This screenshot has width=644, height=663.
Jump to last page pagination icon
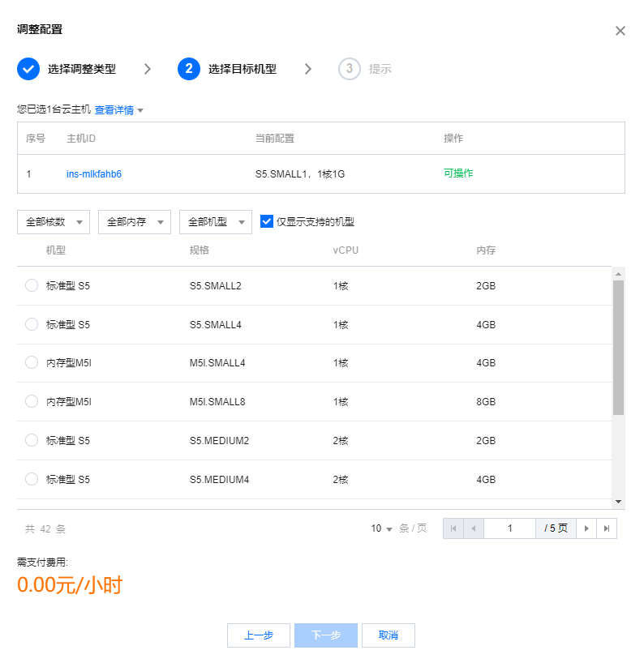[607, 528]
